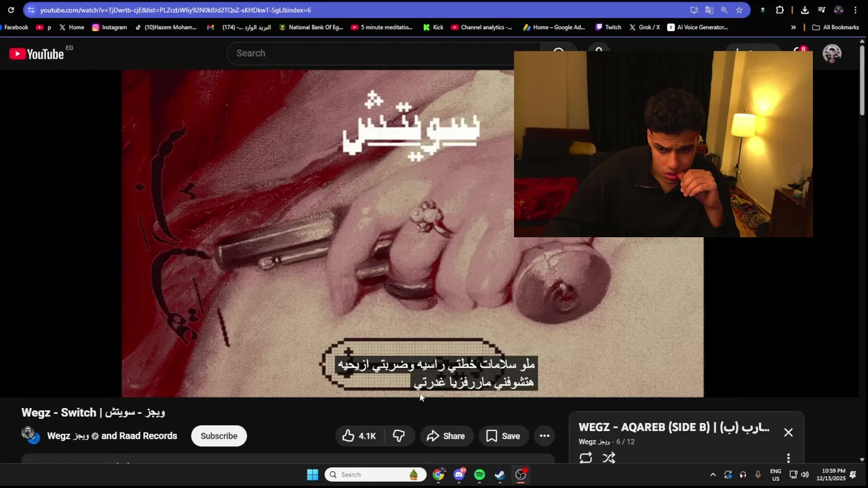Click the translate page icon in address bar
The height and width of the screenshot is (488, 868).
709,10
